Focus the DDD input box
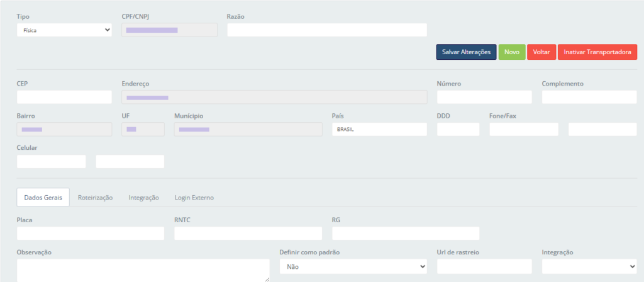This screenshot has width=644, height=282. pos(458,130)
